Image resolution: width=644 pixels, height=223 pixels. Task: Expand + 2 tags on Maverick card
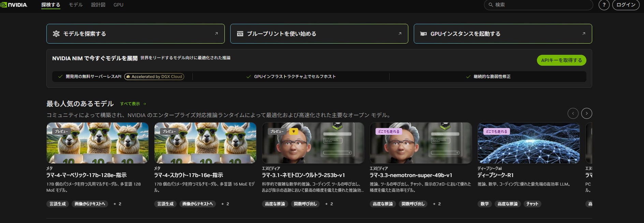click(117, 204)
